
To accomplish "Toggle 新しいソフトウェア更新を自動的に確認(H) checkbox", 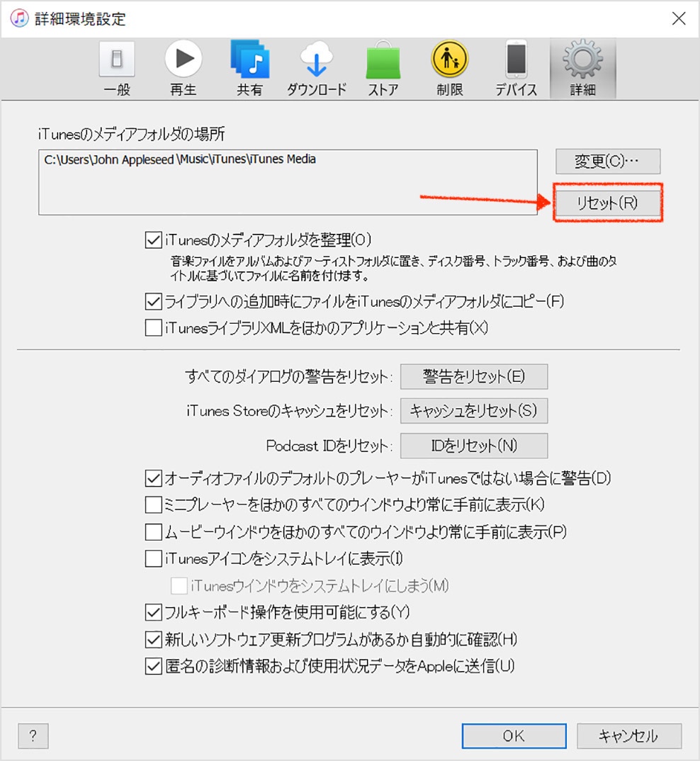I will pyautogui.click(x=154, y=639).
